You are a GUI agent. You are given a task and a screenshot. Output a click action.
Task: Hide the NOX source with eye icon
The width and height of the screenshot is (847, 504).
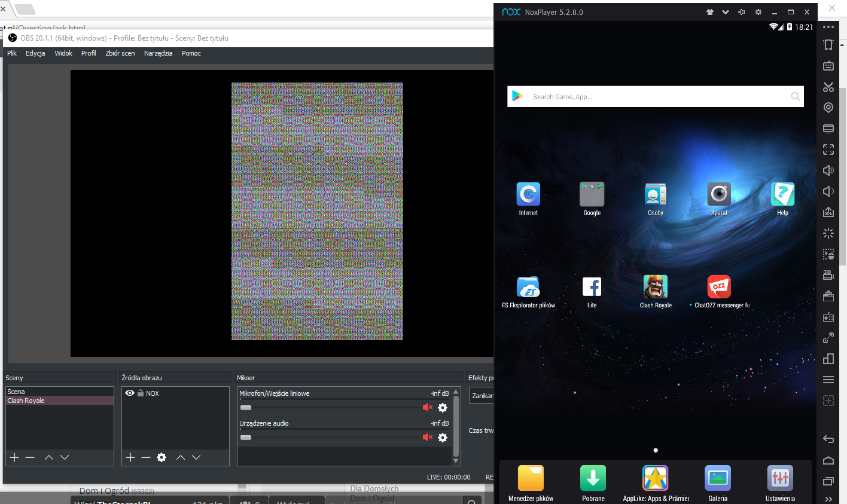[129, 393]
